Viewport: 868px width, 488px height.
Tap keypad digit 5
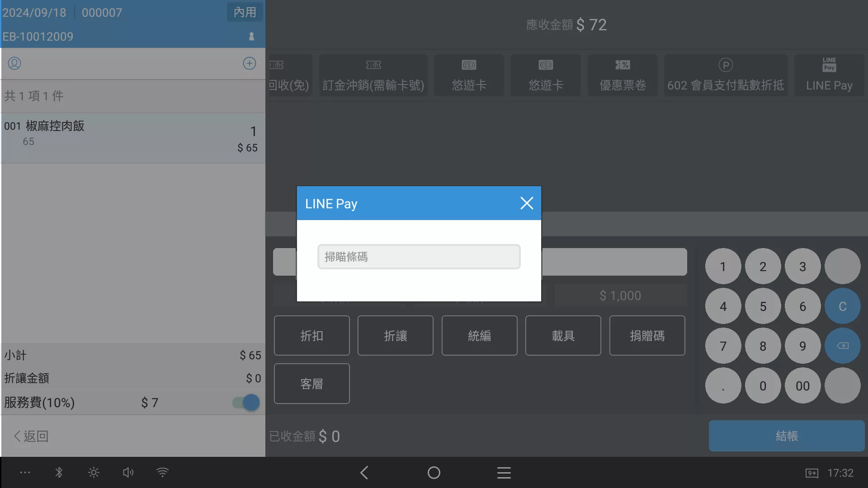click(x=763, y=306)
